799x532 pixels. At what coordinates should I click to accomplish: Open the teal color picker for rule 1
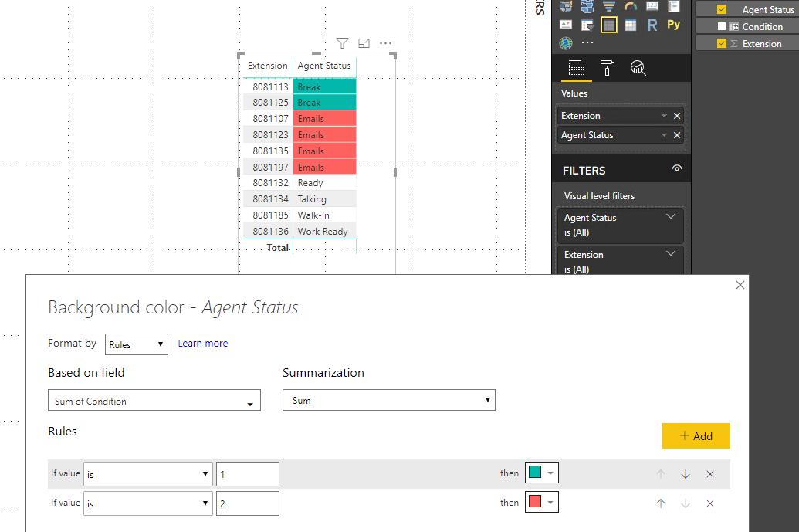pos(542,473)
